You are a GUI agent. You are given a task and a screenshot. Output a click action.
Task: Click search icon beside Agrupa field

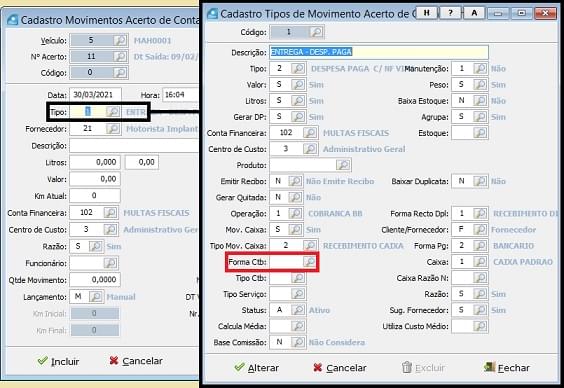tap(481, 117)
